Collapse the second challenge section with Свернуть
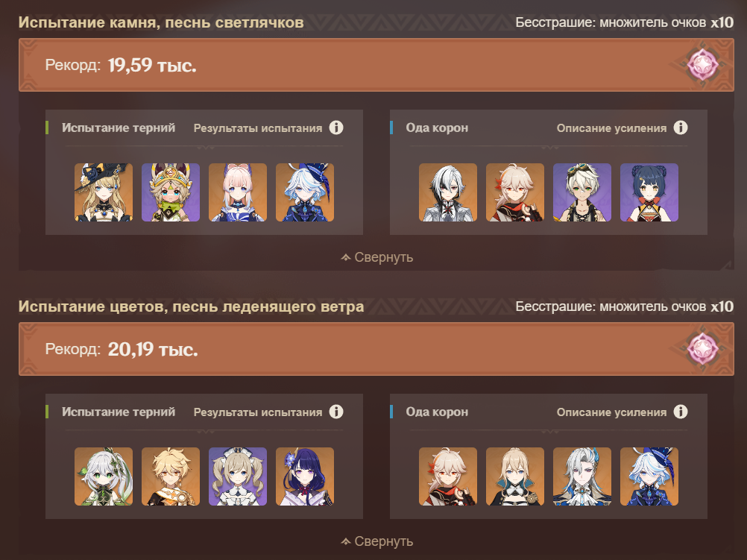 point(376,541)
